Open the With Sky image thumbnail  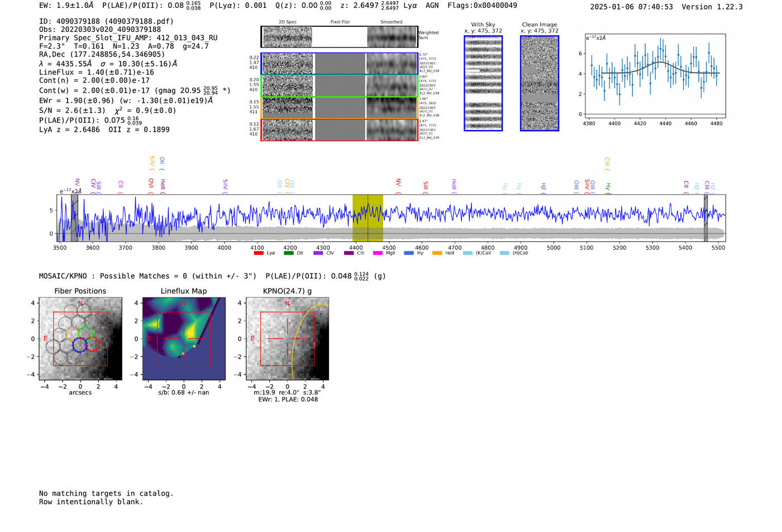pos(483,83)
